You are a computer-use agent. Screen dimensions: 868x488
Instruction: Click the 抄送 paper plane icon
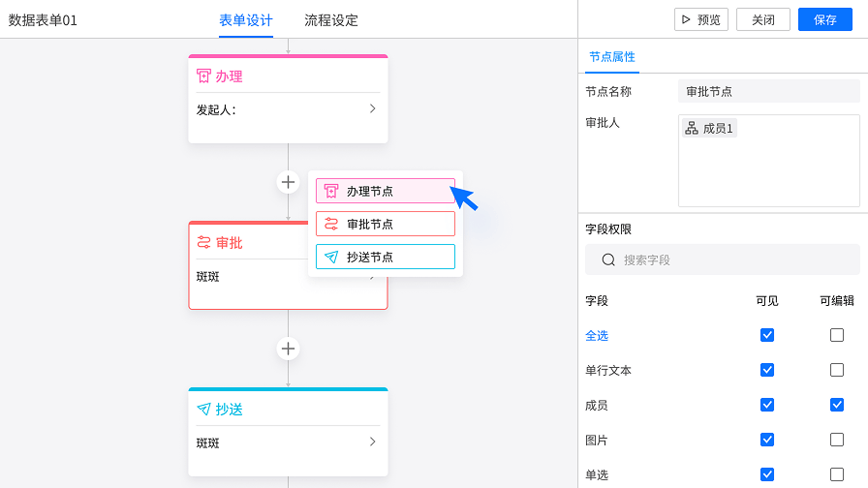[203, 409]
